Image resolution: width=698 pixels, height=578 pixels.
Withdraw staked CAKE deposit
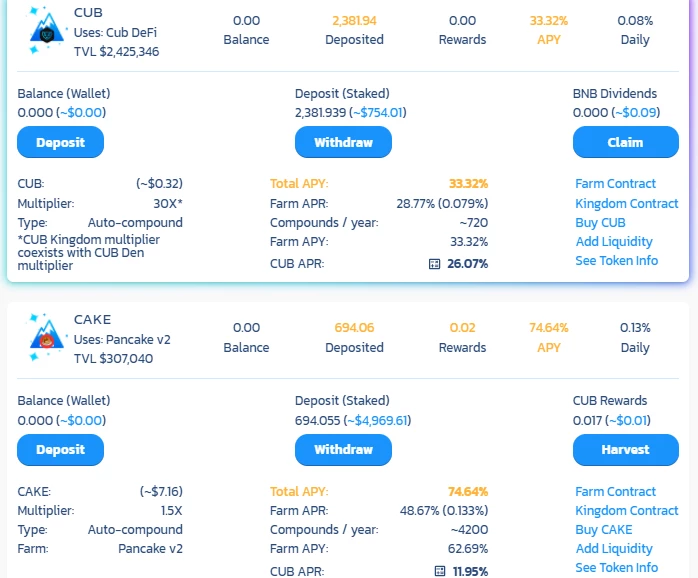(343, 449)
